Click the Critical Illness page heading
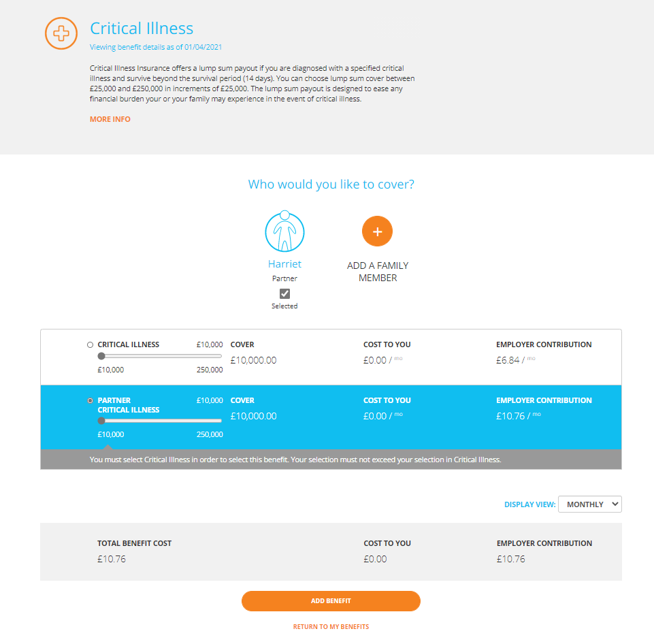654x644 pixels. pos(142,29)
